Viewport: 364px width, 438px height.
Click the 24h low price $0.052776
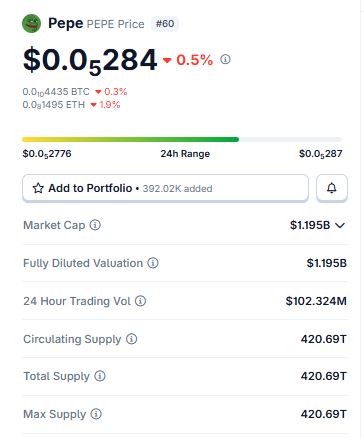pyautogui.click(x=47, y=154)
